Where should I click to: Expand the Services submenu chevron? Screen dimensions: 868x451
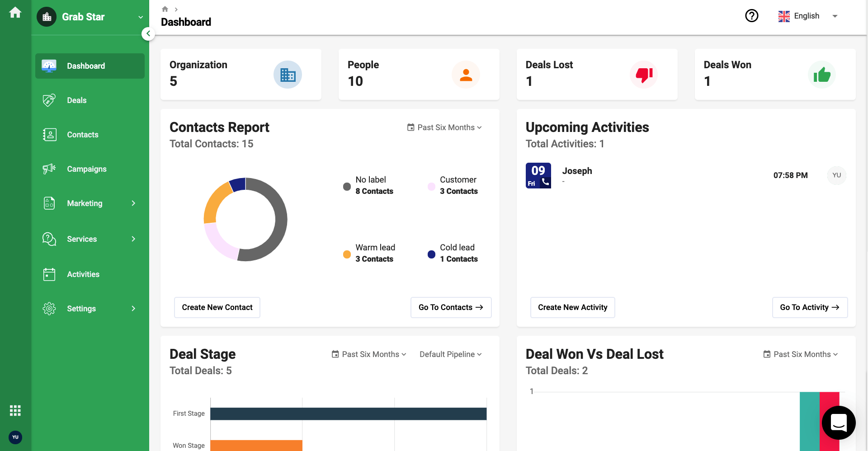[133, 239]
